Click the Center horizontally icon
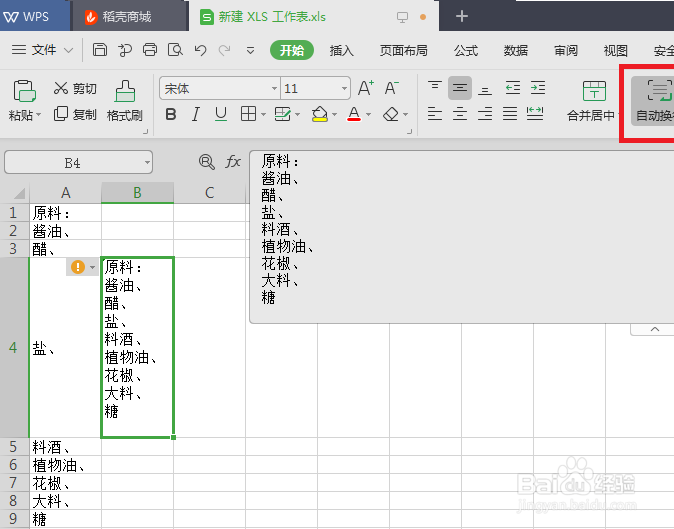 click(x=460, y=114)
